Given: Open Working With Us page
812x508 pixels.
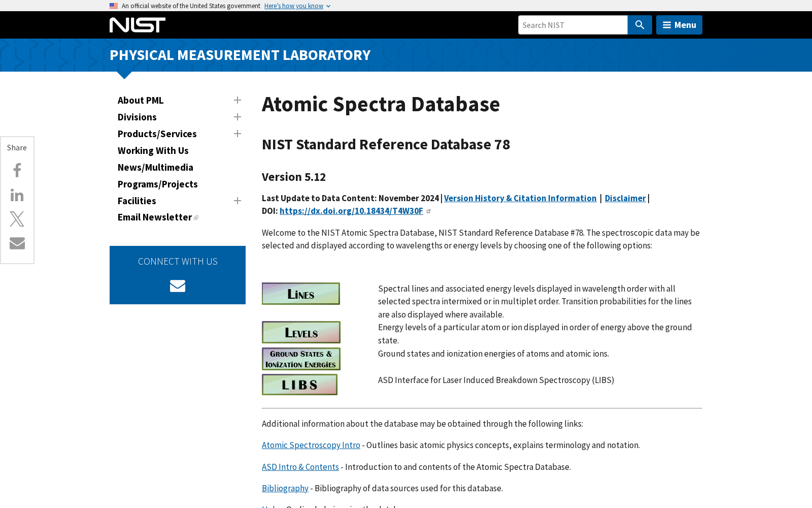Looking at the screenshot, I should coord(153,151).
